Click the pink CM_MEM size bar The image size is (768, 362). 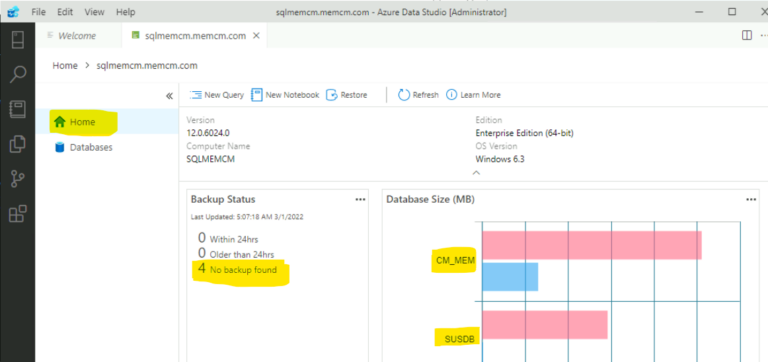pyautogui.click(x=592, y=245)
